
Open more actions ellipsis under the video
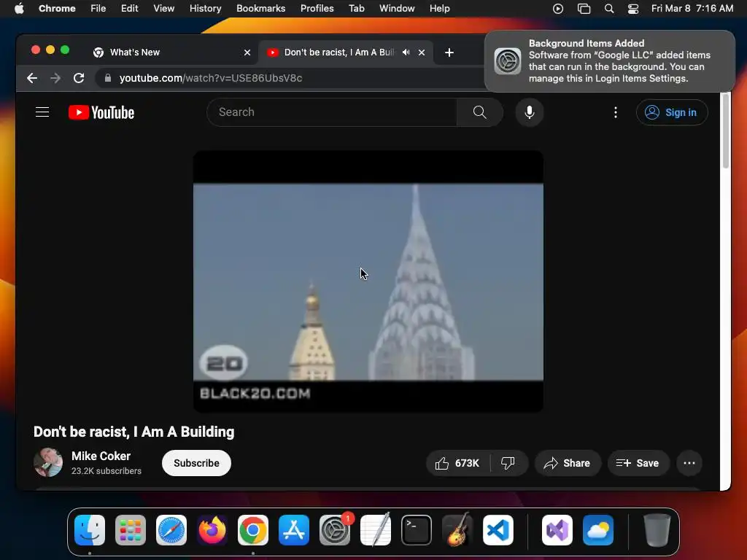[x=689, y=463]
